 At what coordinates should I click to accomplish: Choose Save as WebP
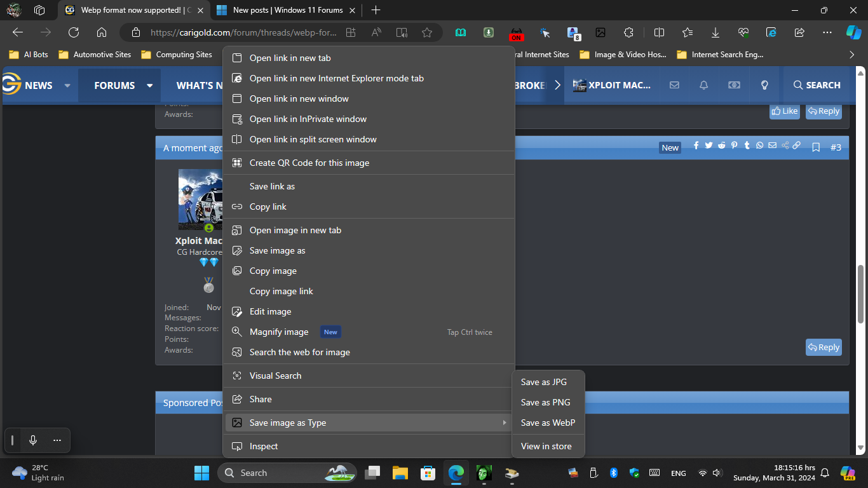(548, 423)
